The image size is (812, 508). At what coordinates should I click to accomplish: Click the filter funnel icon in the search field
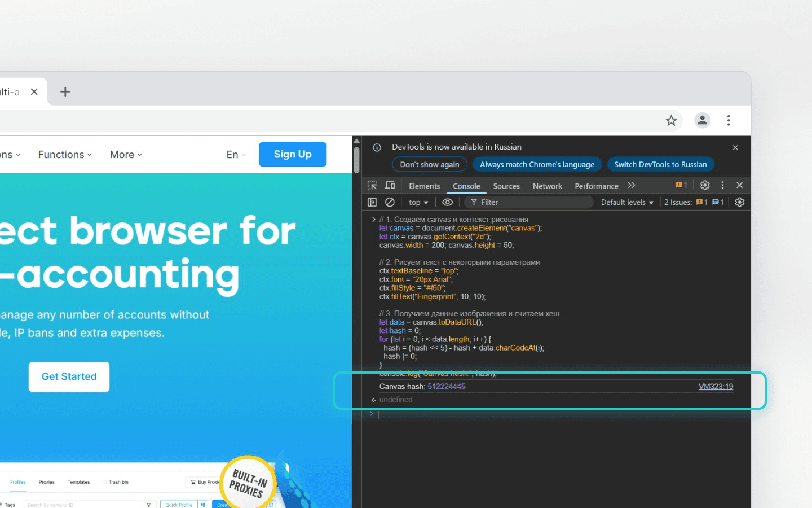[x=149, y=505]
